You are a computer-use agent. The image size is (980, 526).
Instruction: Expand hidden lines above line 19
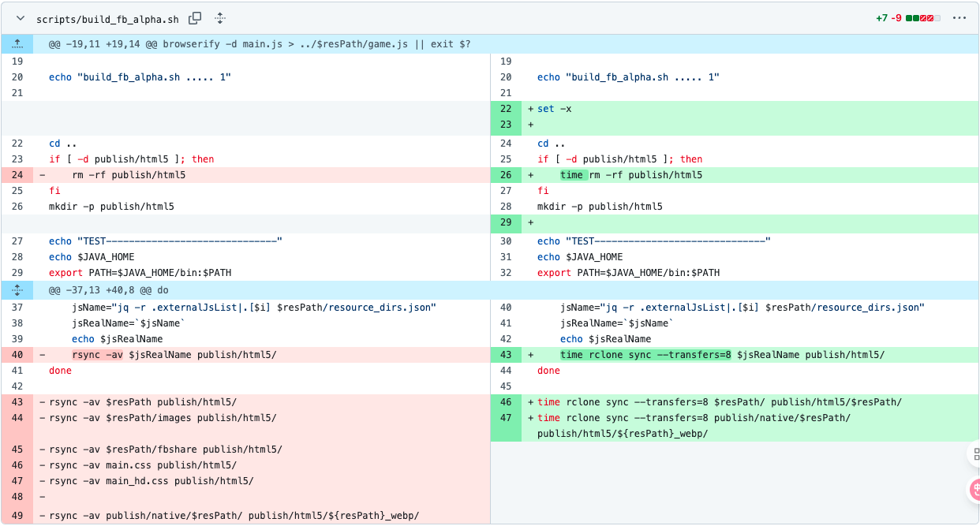(x=17, y=44)
